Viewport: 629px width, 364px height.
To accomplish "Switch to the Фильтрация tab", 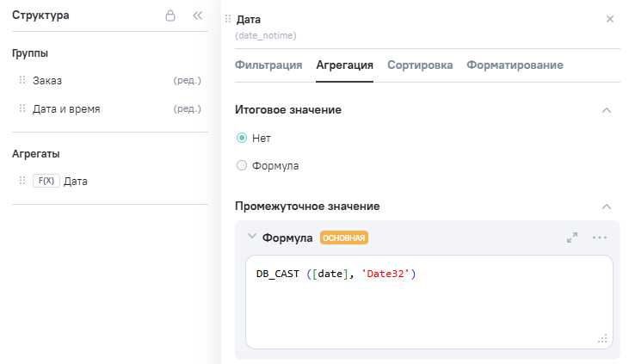I will coord(268,65).
